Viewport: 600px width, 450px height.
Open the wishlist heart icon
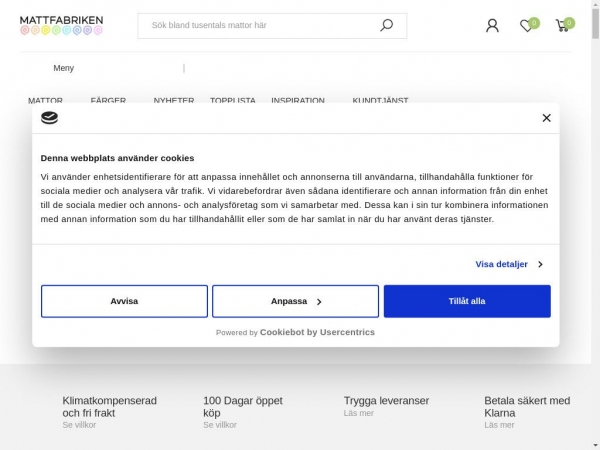tap(529, 25)
